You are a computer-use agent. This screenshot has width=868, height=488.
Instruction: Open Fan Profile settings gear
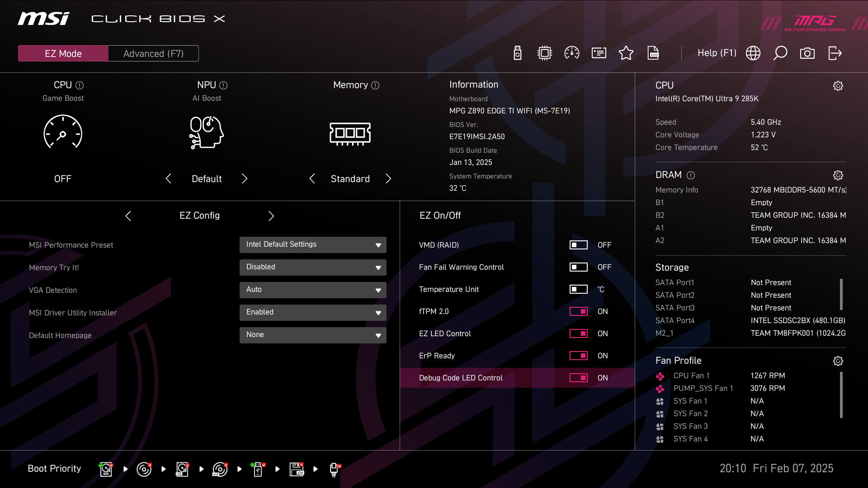pos(838,361)
